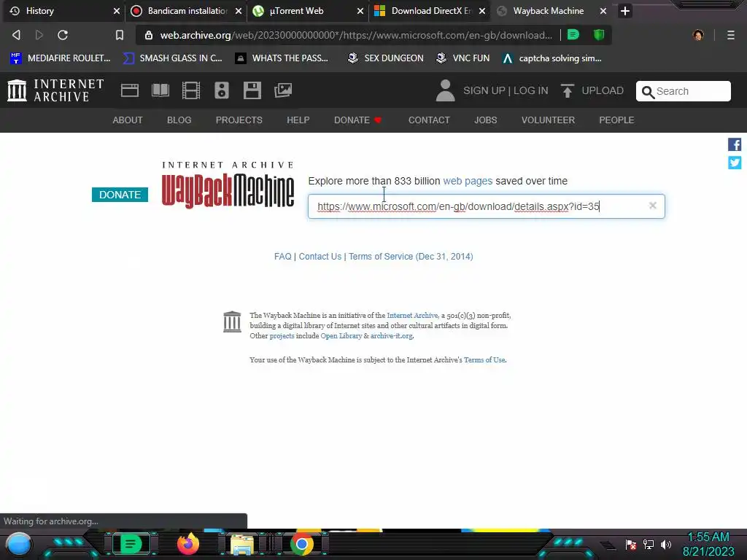Bookmark this page with the bookmark icon
The image size is (747, 560).
(x=120, y=35)
